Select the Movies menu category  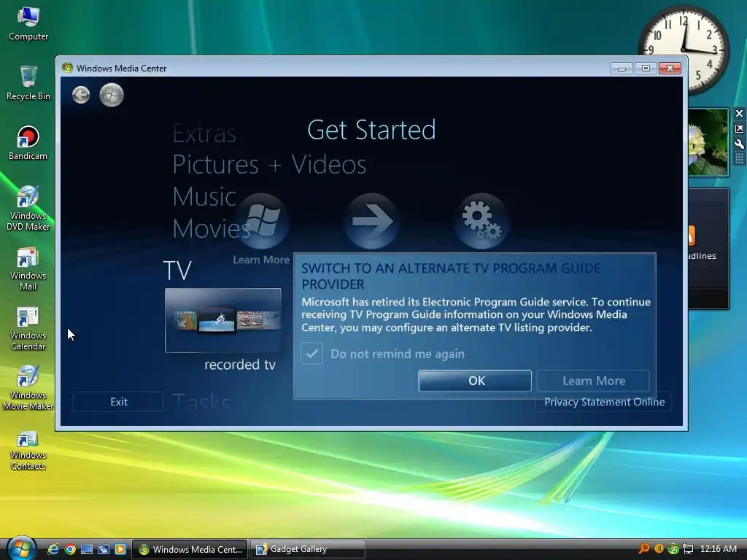(211, 228)
